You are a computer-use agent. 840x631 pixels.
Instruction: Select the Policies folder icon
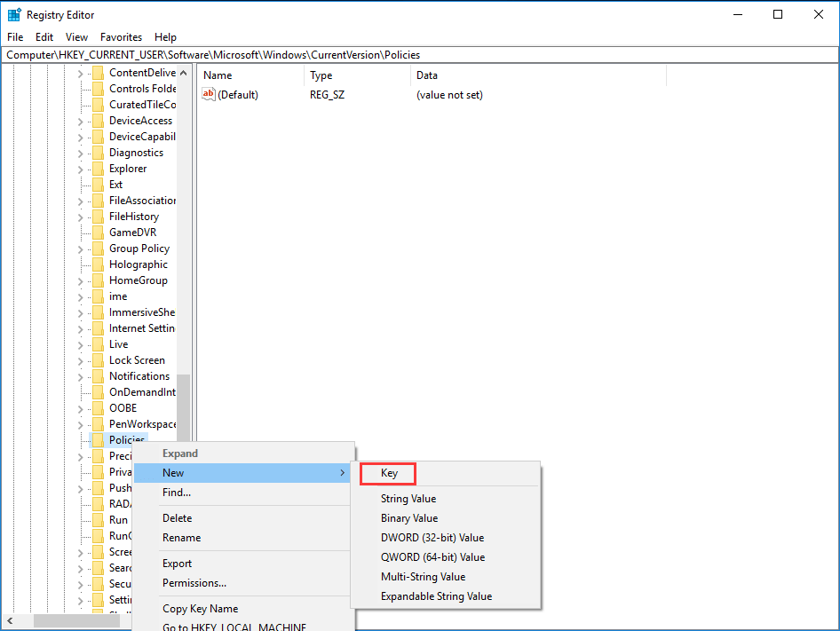point(98,440)
